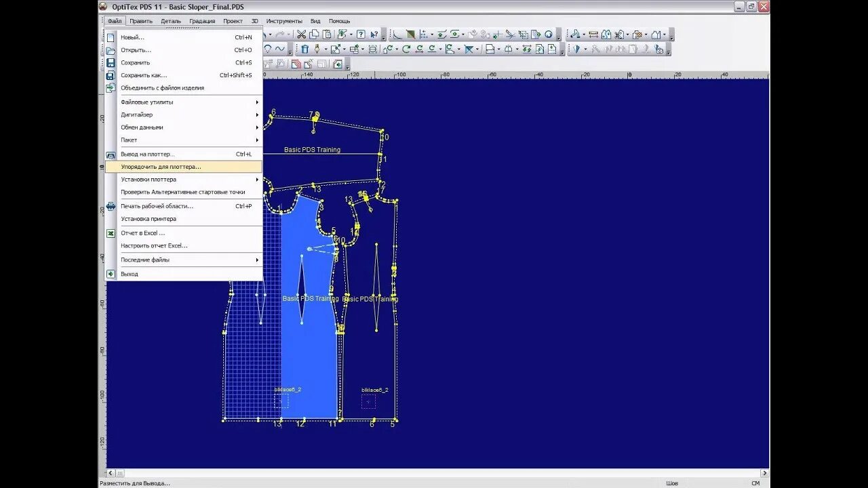Open the Помощь menu
The image size is (868, 488).
[340, 21]
